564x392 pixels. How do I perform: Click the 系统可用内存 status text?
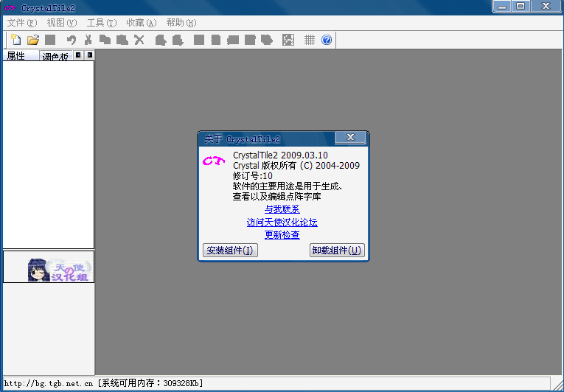[x=150, y=383]
